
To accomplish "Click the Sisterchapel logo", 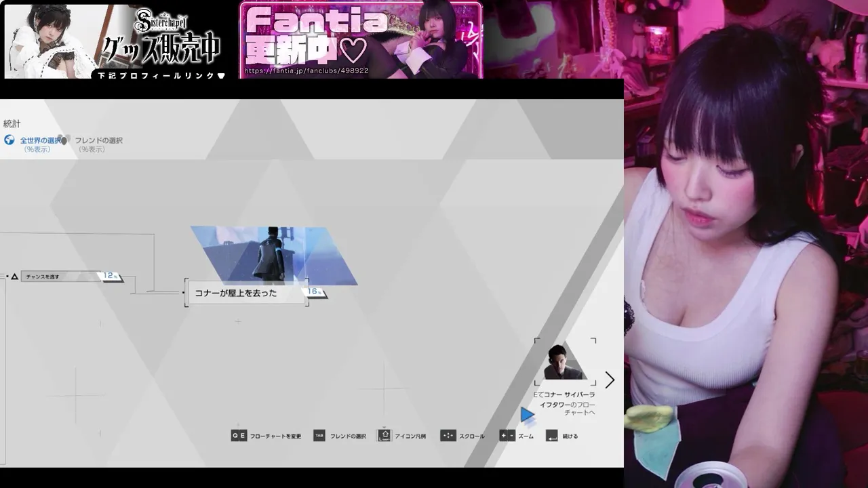I will pos(161,22).
